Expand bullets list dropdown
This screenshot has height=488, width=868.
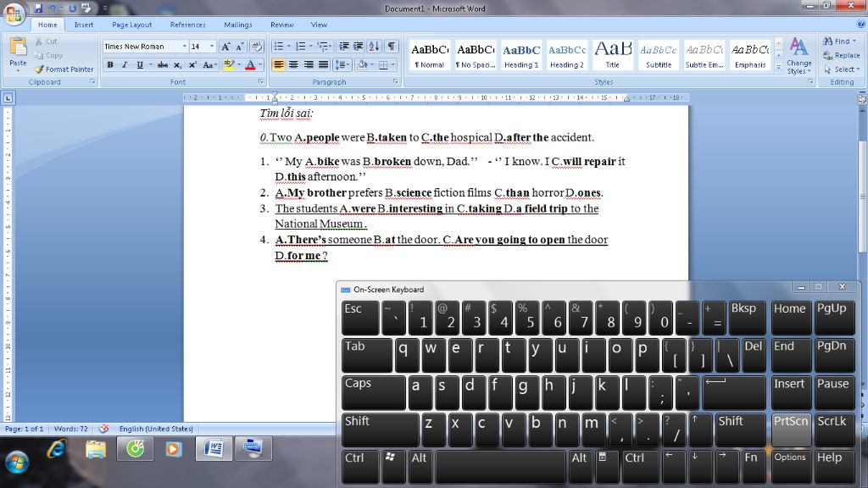point(288,47)
